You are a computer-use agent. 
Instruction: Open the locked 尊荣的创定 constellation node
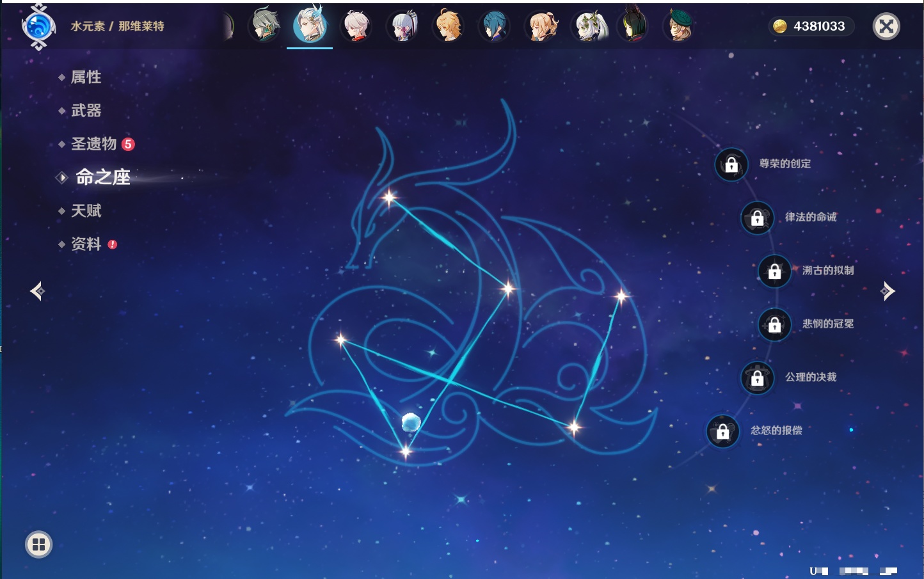tap(731, 164)
